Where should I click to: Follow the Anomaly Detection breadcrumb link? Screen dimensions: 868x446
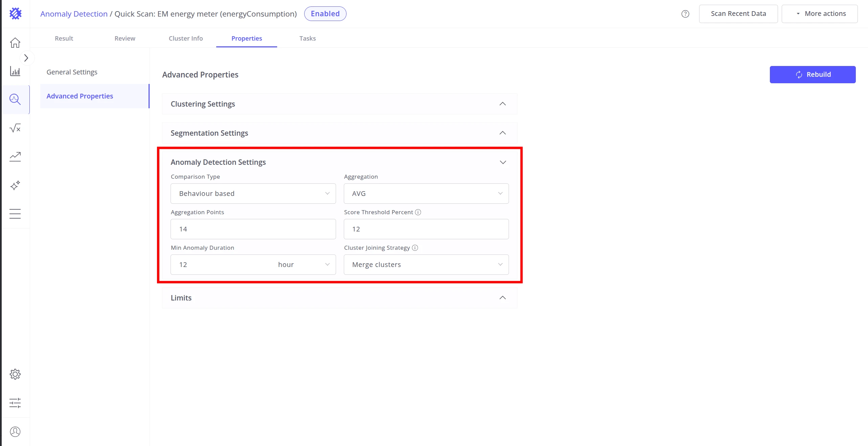(x=74, y=14)
